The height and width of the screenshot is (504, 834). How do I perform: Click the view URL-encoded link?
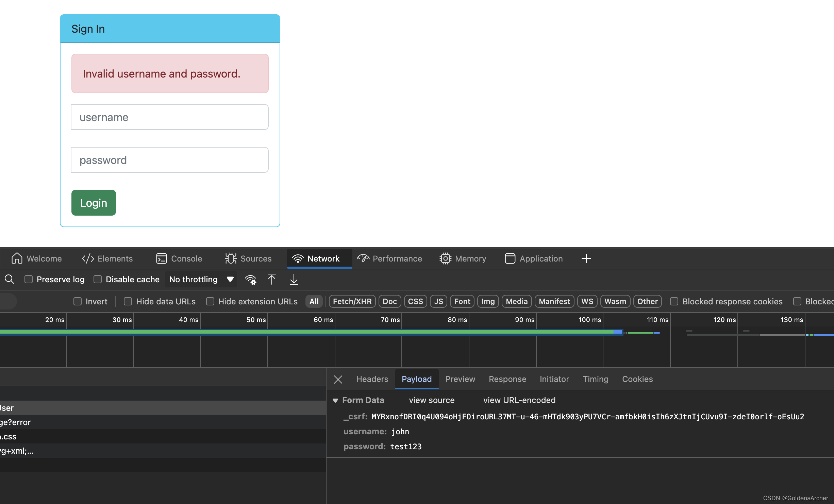point(519,400)
